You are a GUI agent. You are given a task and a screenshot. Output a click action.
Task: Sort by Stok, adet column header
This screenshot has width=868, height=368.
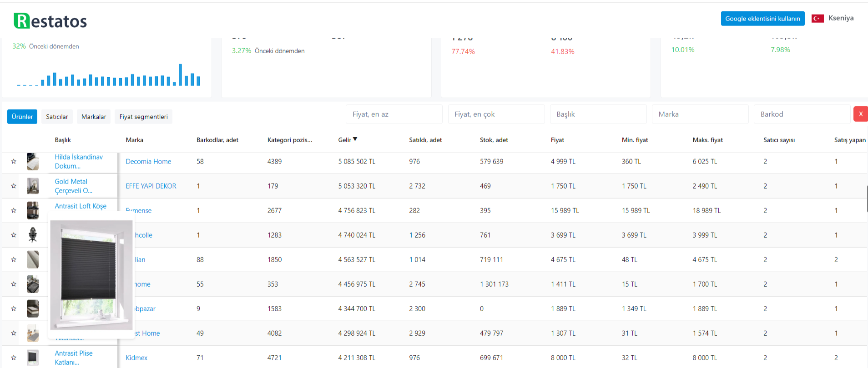494,140
